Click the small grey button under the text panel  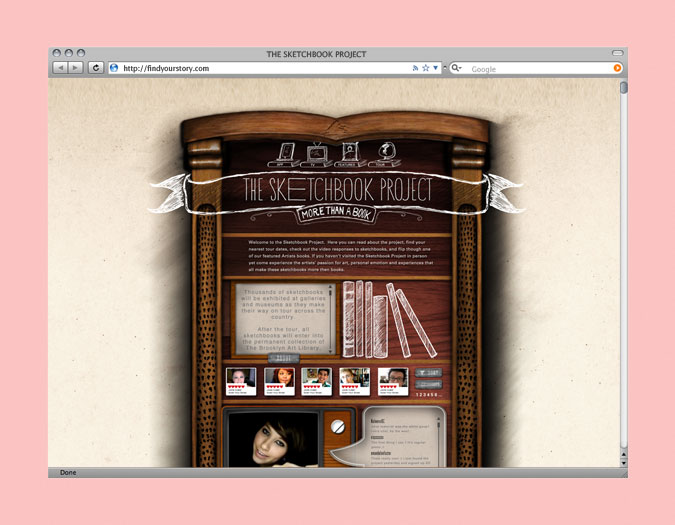[x=283, y=358]
